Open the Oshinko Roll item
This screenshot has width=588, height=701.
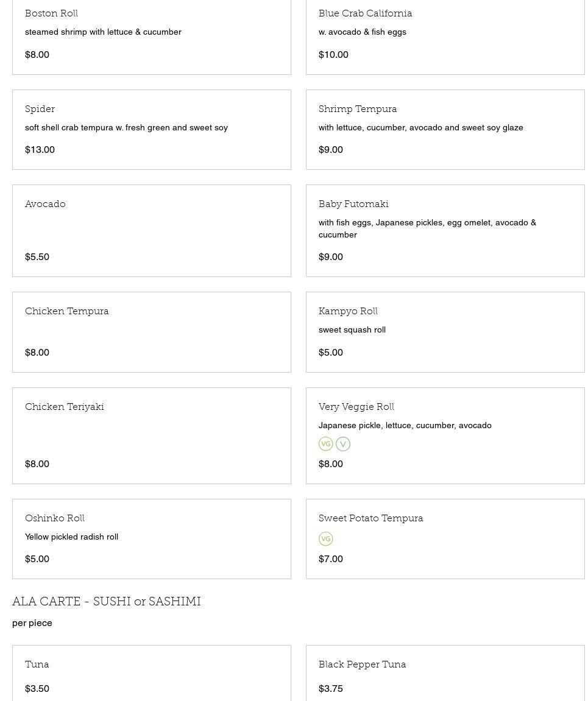pyautogui.click(x=55, y=518)
